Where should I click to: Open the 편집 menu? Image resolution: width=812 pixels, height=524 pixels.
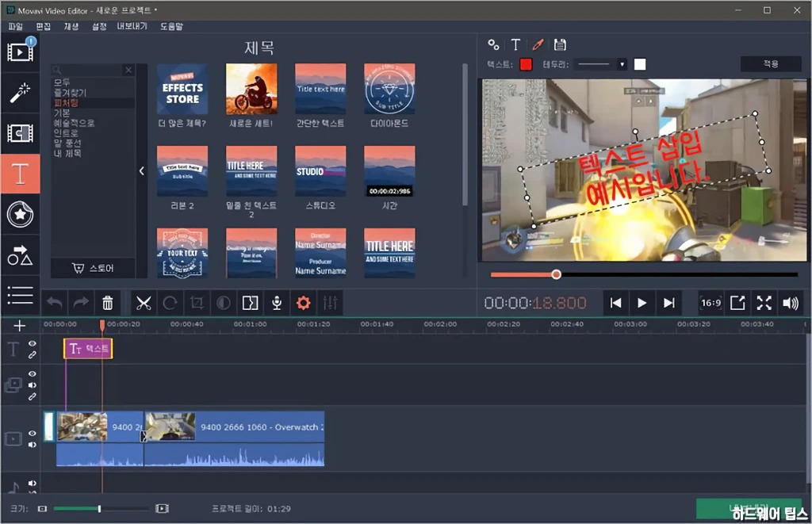pyautogui.click(x=44, y=26)
